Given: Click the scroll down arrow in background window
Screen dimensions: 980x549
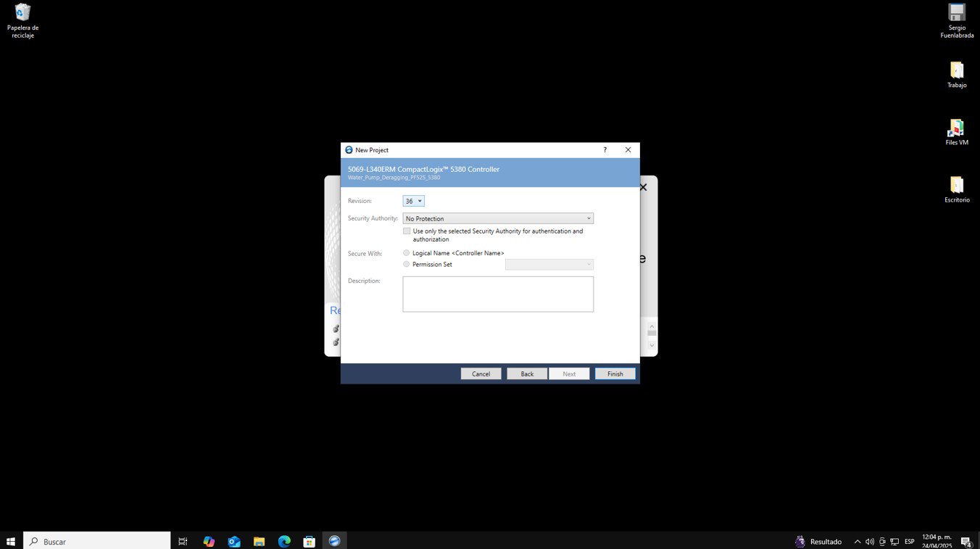Looking at the screenshot, I should tap(652, 345).
